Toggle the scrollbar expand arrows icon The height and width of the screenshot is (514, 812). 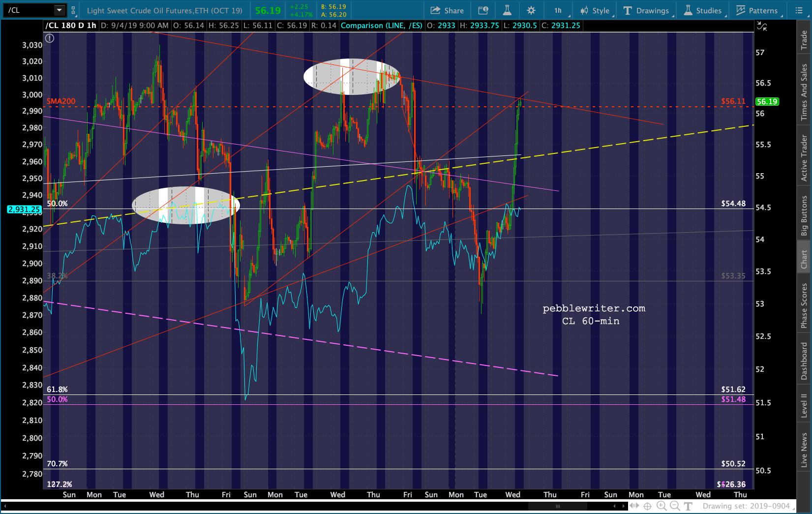[634, 506]
